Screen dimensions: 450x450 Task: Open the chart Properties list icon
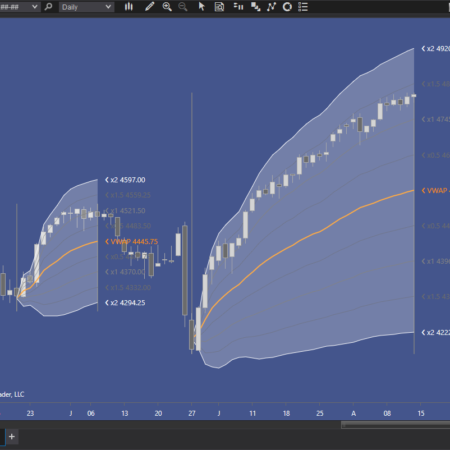[303, 7]
